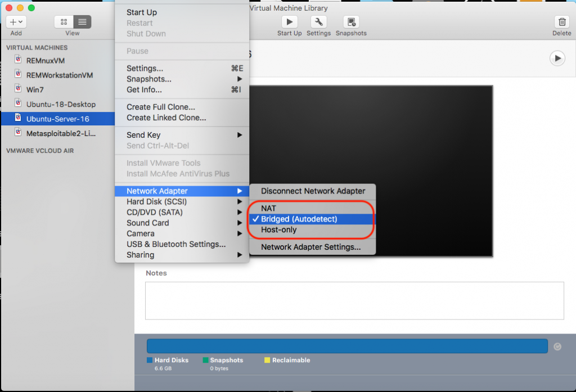576x392 pixels.
Task: Switch to list view
Action: 82,22
